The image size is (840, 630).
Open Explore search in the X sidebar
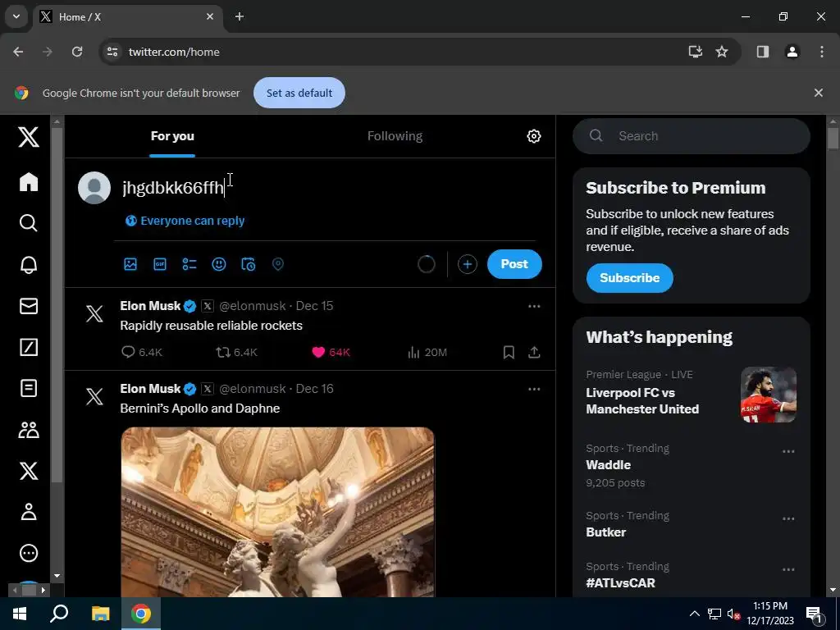click(x=29, y=223)
